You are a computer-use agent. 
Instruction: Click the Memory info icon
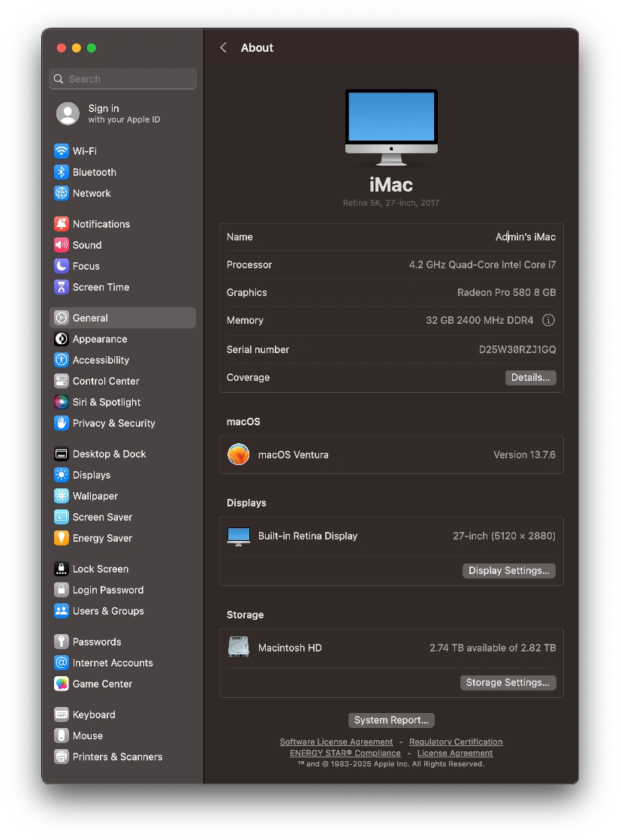point(548,320)
